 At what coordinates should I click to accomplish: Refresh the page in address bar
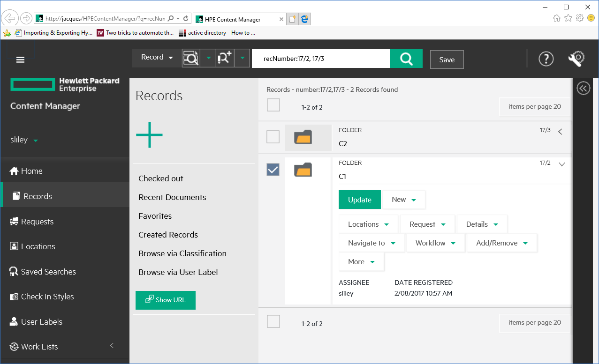click(x=186, y=19)
